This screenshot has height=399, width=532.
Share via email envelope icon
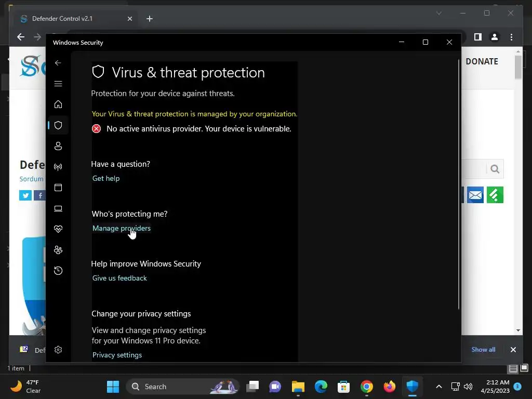coord(475,195)
